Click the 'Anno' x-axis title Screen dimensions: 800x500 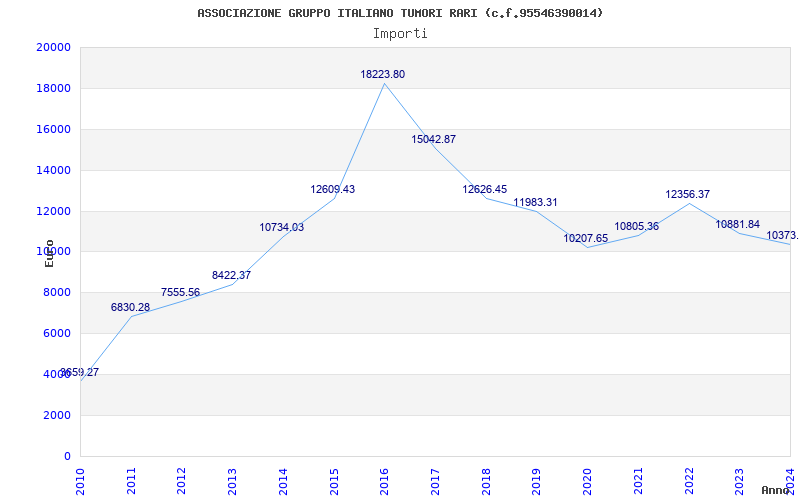tap(775, 490)
